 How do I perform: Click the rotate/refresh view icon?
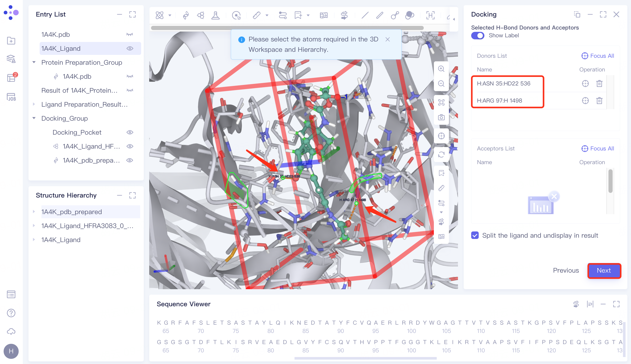(x=441, y=155)
